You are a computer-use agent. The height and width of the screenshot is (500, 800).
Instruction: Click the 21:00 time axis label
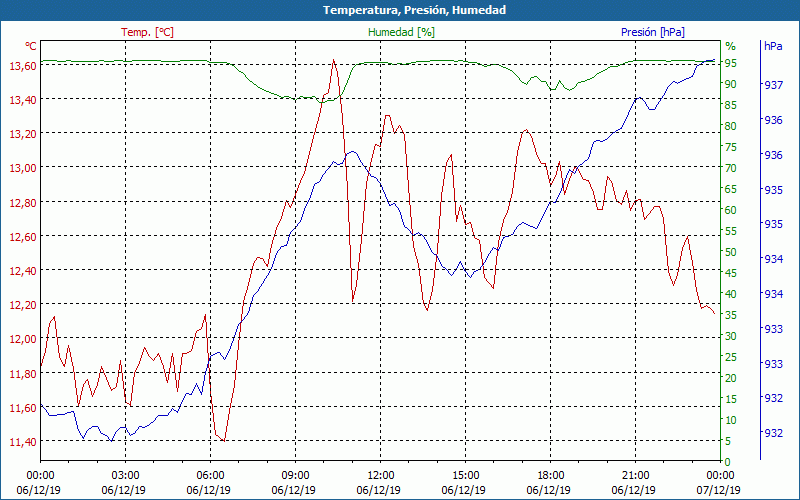635,476
